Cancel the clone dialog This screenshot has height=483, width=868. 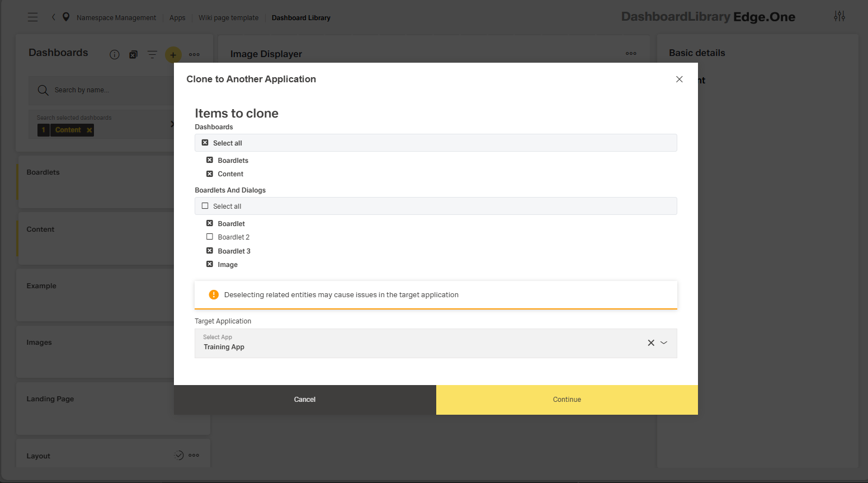[x=305, y=400]
